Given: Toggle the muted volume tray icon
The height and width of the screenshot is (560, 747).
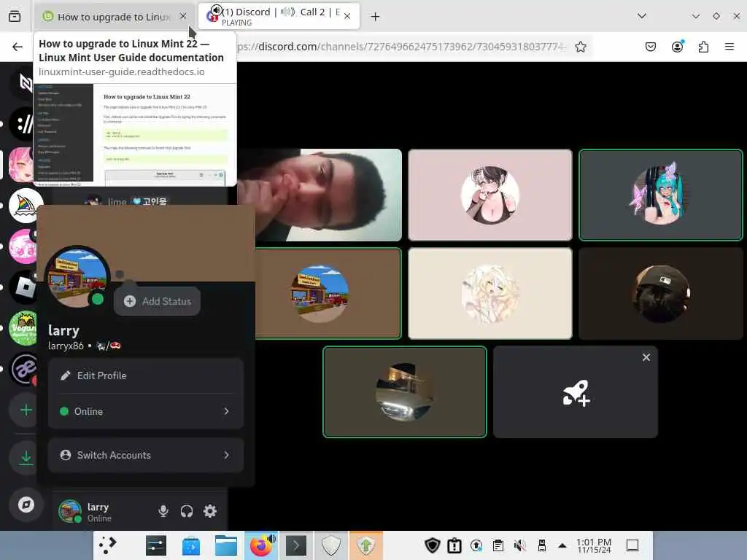Looking at the screenshot, I should pyautogui.click(x=519, y=545).
